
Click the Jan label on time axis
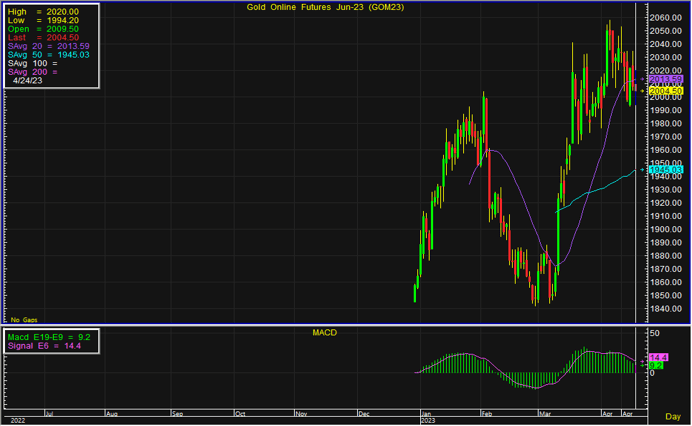pos(429,412)
